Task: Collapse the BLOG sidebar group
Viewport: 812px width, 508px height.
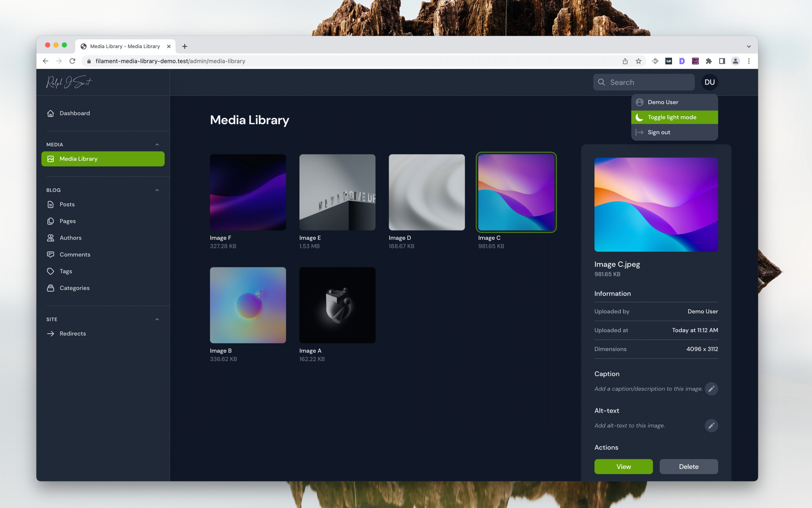Action: pos(157,190)
